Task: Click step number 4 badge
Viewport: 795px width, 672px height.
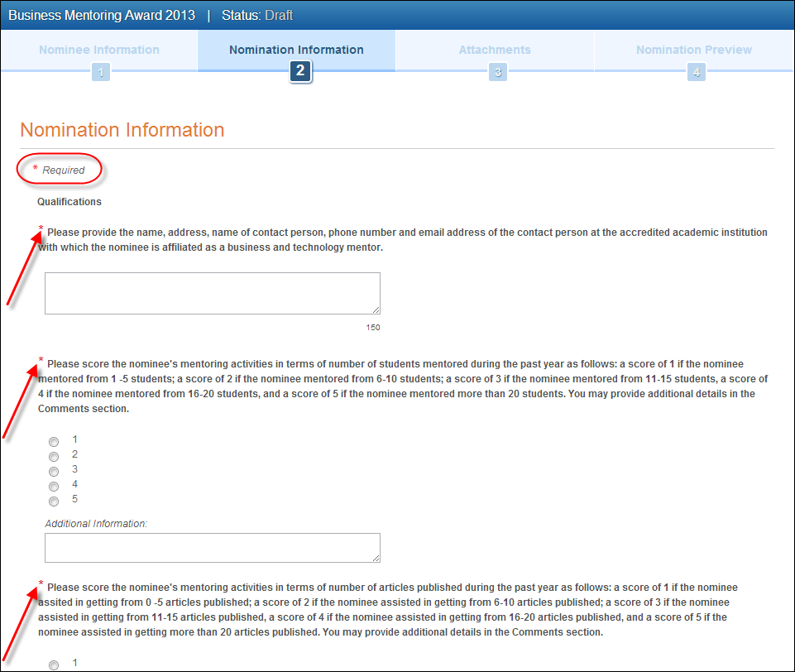Action: coord(696,72)
